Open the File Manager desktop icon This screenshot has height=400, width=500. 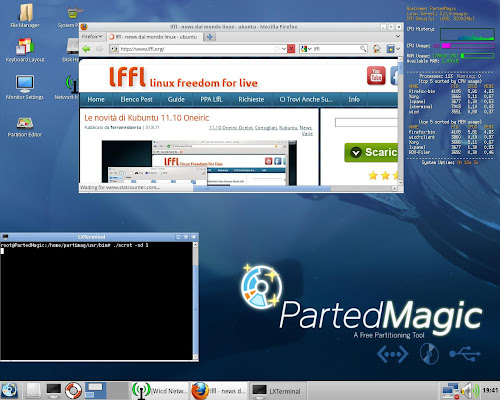pyautogui.click(x=25, y=16)
